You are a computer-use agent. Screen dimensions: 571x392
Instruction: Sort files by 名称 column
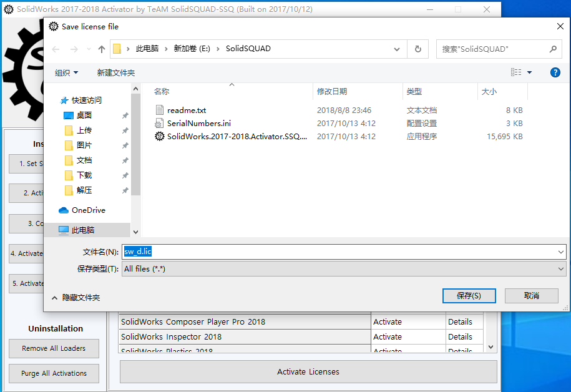tap(162, 91)
